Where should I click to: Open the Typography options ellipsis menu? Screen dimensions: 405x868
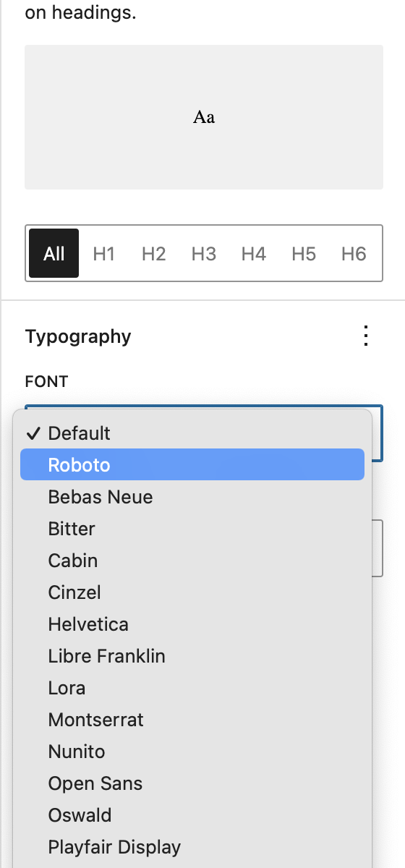click(x=366, y=336)
